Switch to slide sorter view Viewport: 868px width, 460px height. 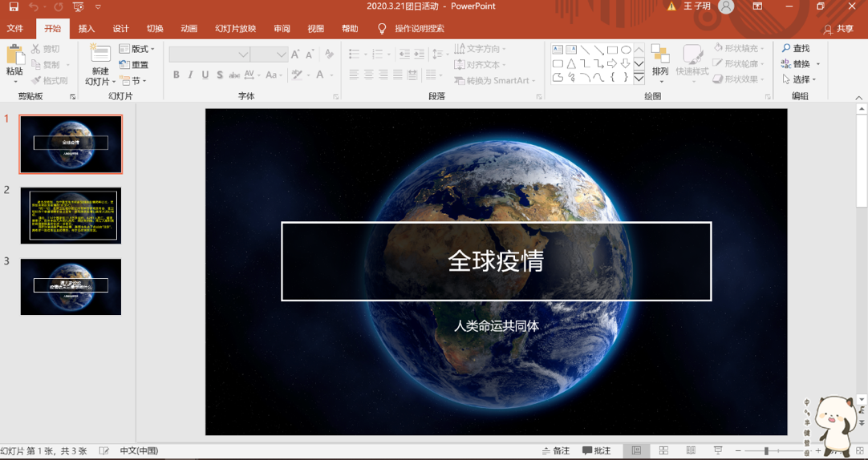pyautogui.click(x=663, y=451)
